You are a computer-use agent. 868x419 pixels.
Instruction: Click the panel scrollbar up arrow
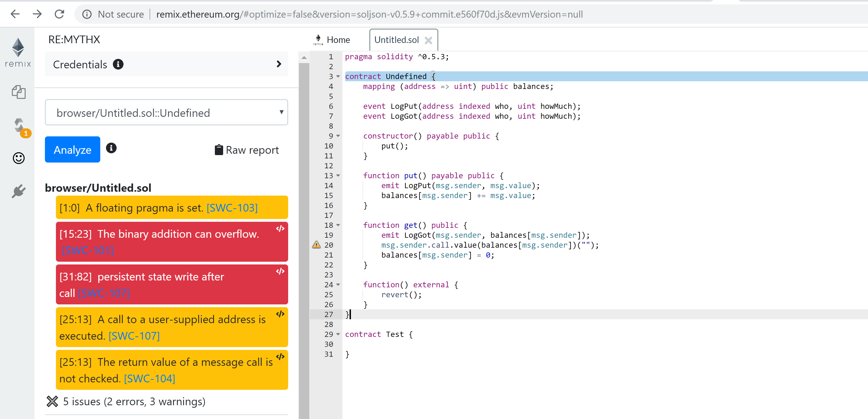(x=304, y=58)
